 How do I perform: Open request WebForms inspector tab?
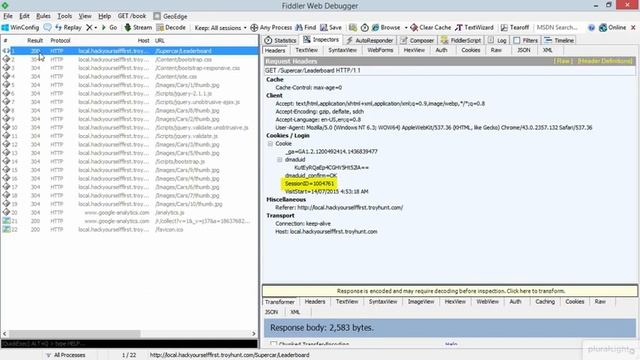pos(380,50)
